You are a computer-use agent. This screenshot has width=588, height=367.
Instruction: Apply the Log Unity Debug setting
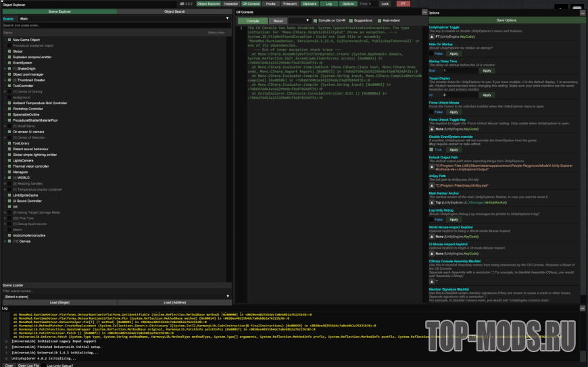pyautogui.click(x=454, y=220)
